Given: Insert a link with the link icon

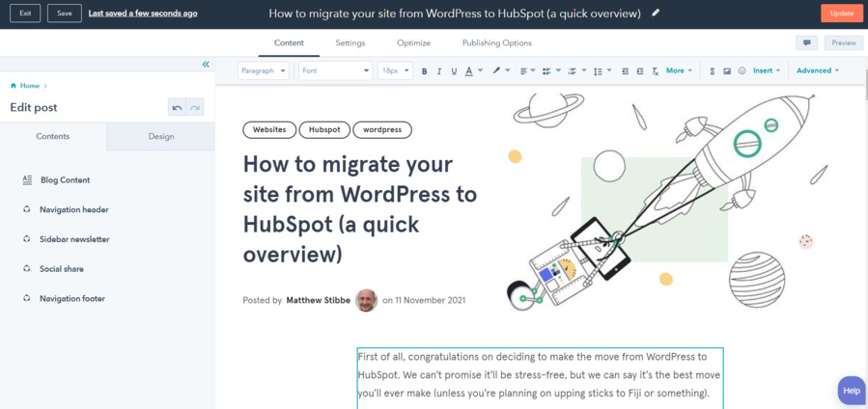Looking at the screenshot, I should coord(713,70).
